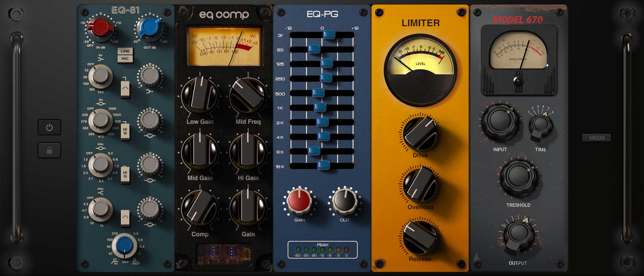This screenshot has width=644, height=276.
Task: Select the LINE input switch on EQ-81
Action: click(125, 51)
